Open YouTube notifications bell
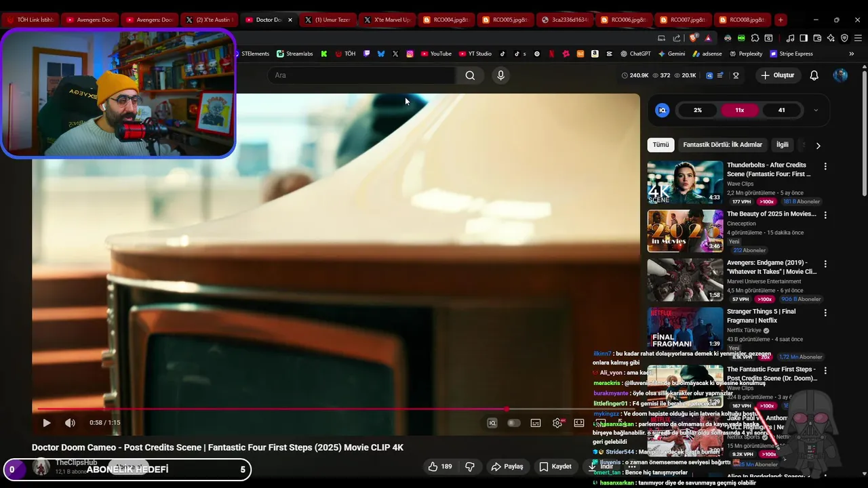 click(814, 75)
